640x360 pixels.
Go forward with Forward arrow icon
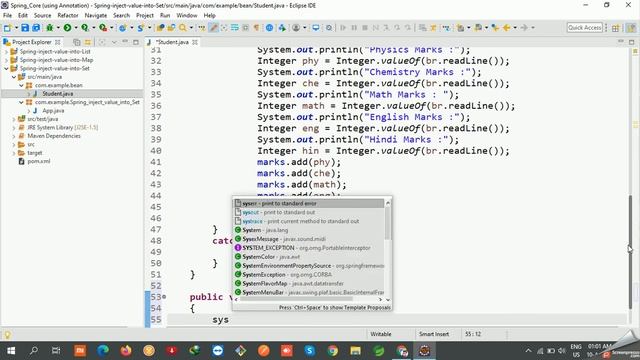click(524, 28)
